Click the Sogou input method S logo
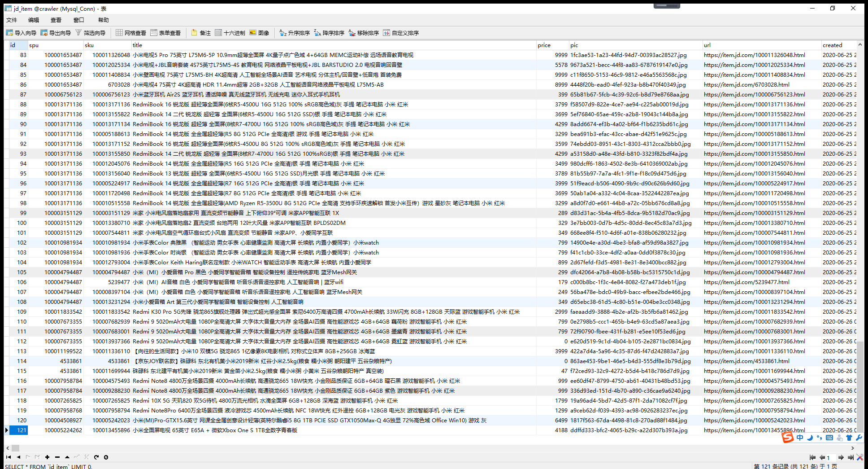The height and width of the screenshot is (469, 868). tap(788, 438)
